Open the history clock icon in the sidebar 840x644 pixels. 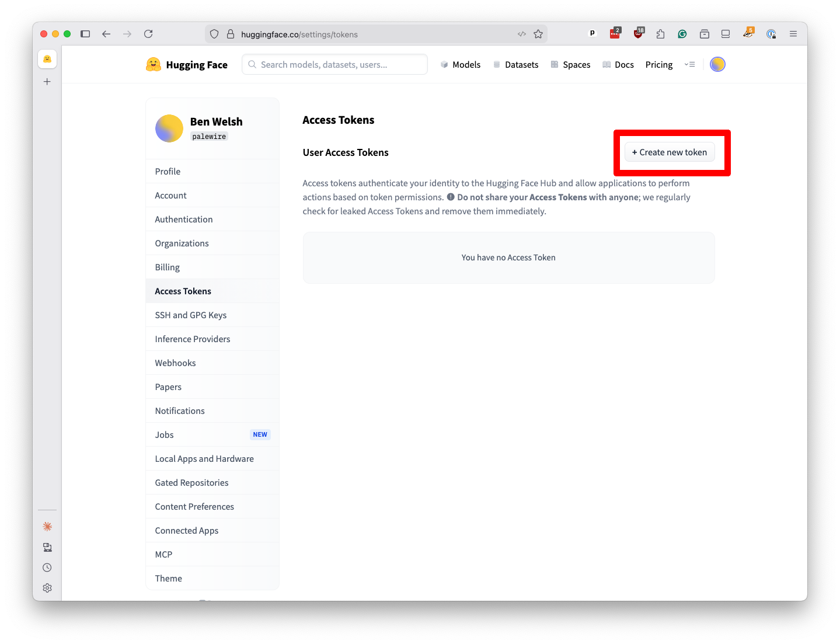click(47, 567)
